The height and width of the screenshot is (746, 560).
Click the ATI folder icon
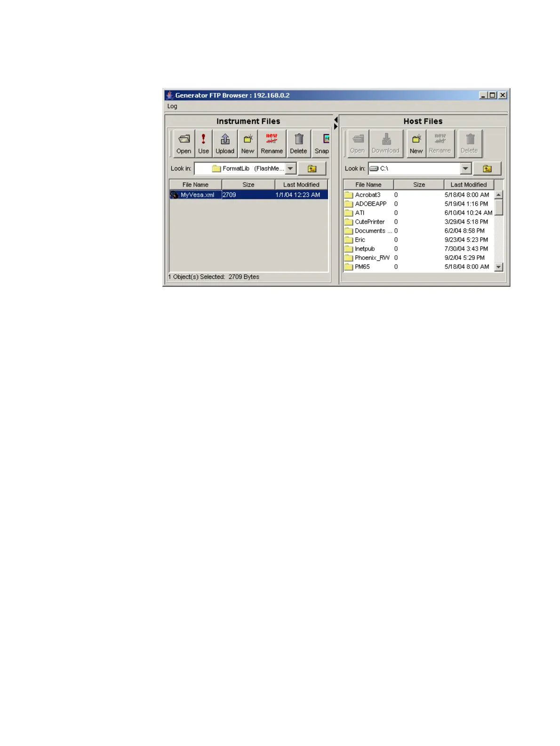tap(349, 213)
